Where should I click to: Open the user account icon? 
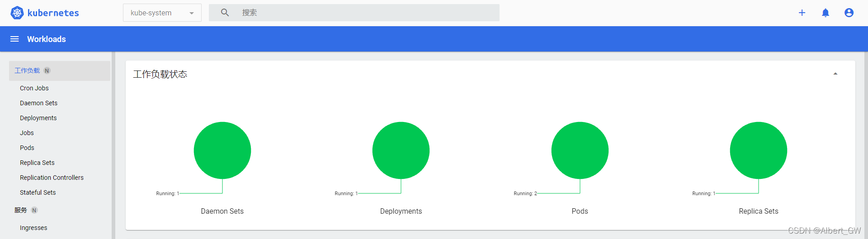coord(849,13)
